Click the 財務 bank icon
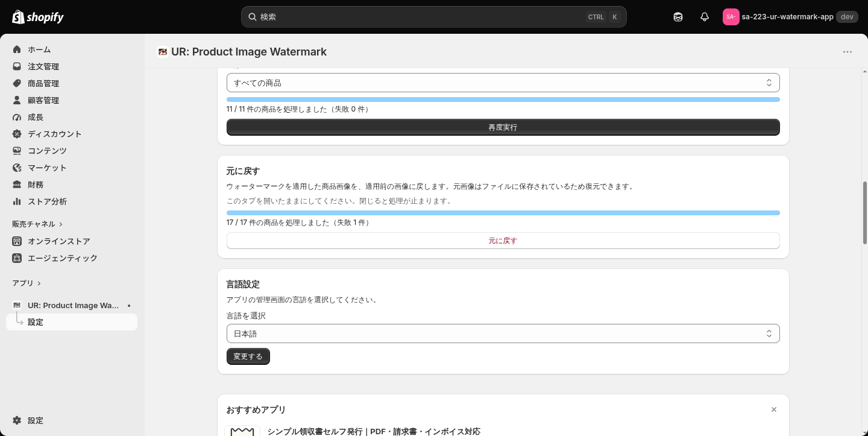 click(x=17, y=185)
